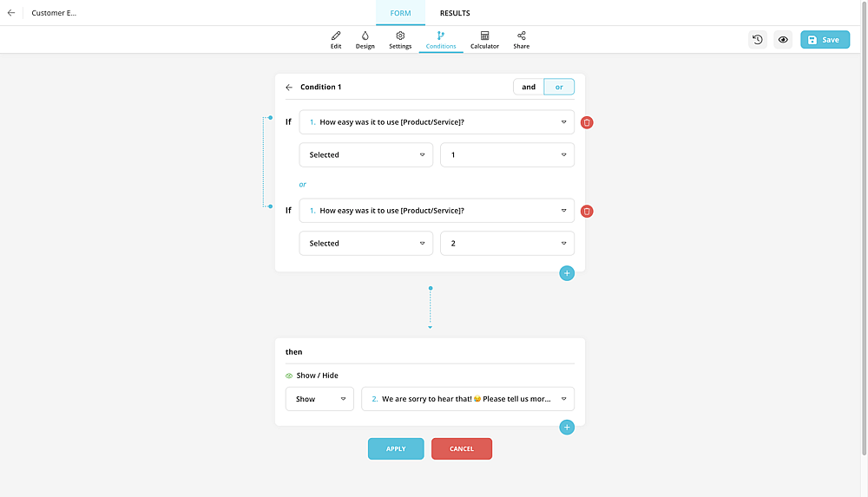The height and width of the screenshot is (497, 868).
Task: Open the Calculator tool
Action: (484, 40)
